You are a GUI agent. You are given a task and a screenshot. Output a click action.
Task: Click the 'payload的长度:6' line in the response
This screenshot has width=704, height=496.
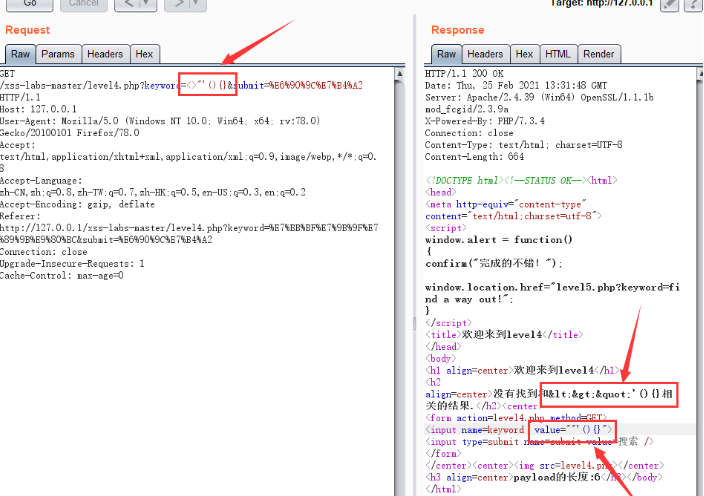544,477
